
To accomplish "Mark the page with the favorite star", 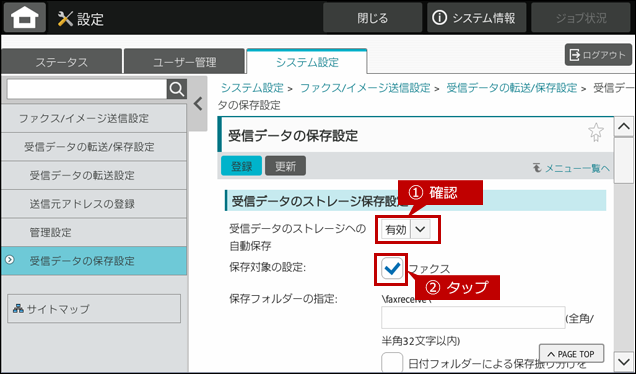I will (595, 132).
